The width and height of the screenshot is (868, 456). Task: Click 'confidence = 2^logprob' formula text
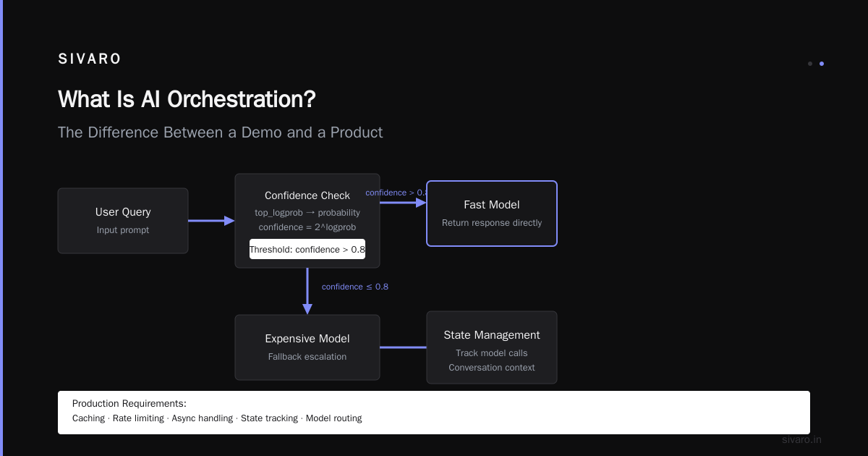(x=307, y=227)
